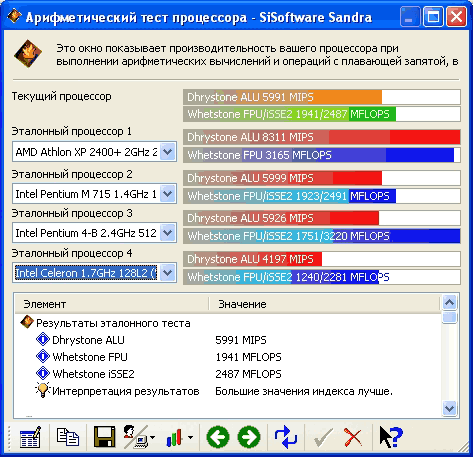Expand the Intel Pentium 4-B 2.4GHz dropdown

click(x=167, y=233)
